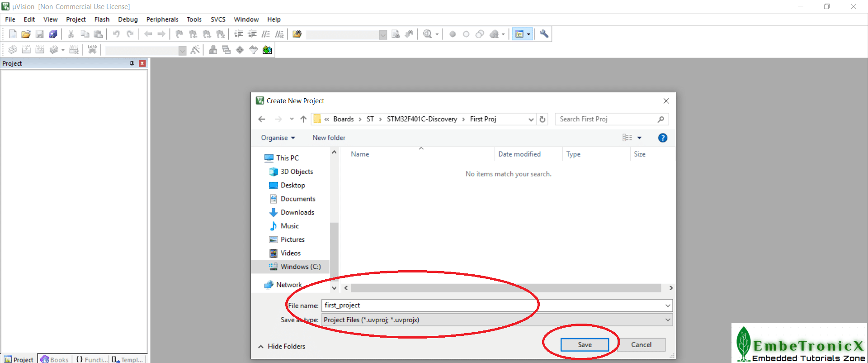Click the Paste toolbar icon
Screen dimensions: 868x363
tap(98, 34)
